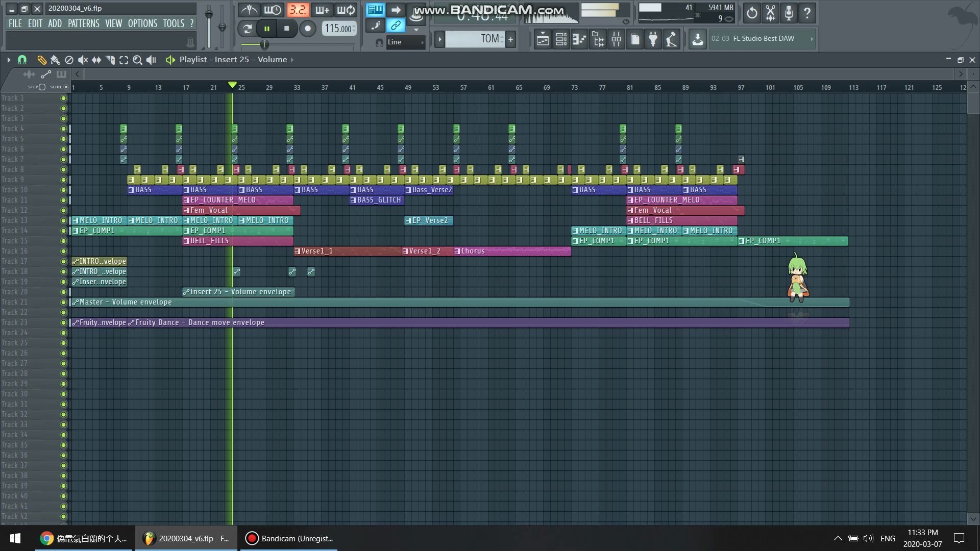Select the playlist Draw pencil tool
980x551 pixels.
[41, 60]
